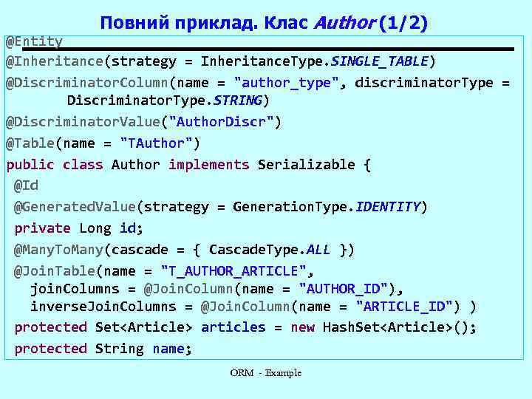This screenshot has height=399, width=532.
Task: Click the '@Entity' annotation text
Action: [x=34, y=41]
